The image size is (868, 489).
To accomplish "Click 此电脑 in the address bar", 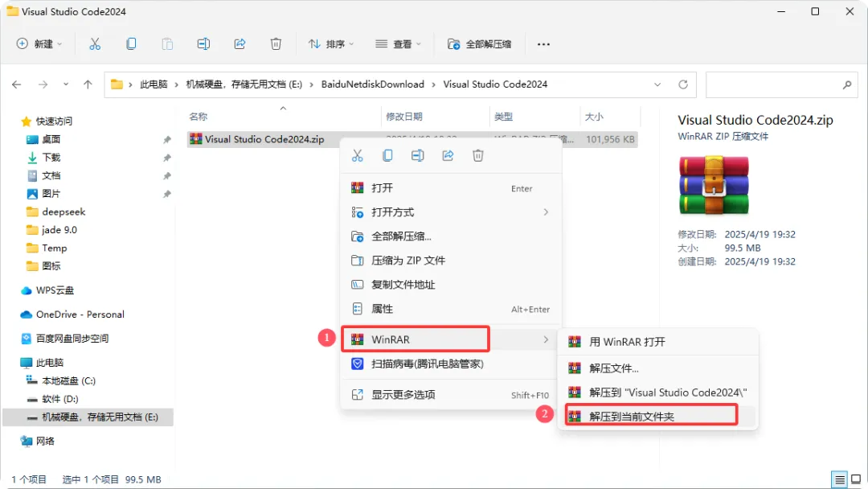I will [x=154, y=84].
